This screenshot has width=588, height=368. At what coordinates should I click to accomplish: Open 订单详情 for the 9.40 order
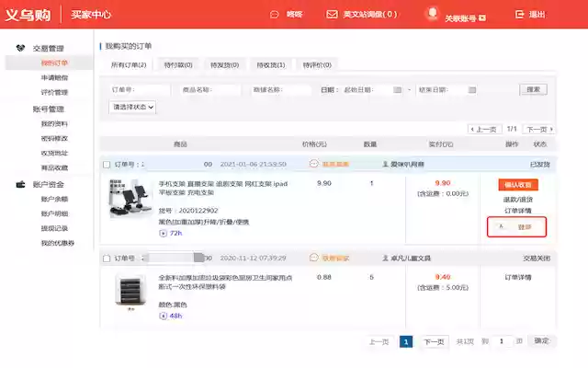(518, 277)
